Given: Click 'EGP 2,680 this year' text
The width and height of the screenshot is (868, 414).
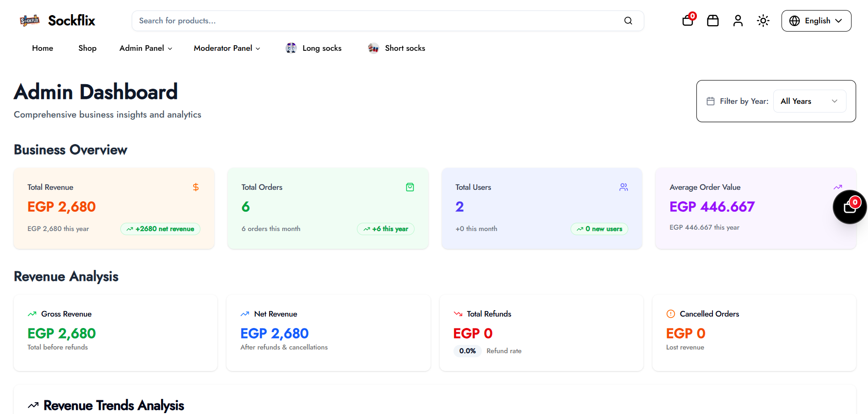Looking at the screenshot, I should click(58, 229).
